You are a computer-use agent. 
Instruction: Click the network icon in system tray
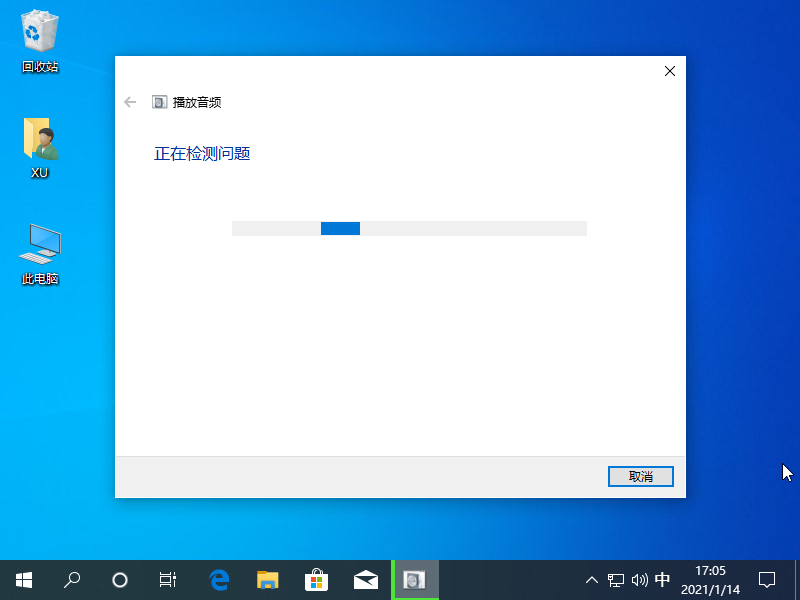pyautogui.click(x=614, y=580)
